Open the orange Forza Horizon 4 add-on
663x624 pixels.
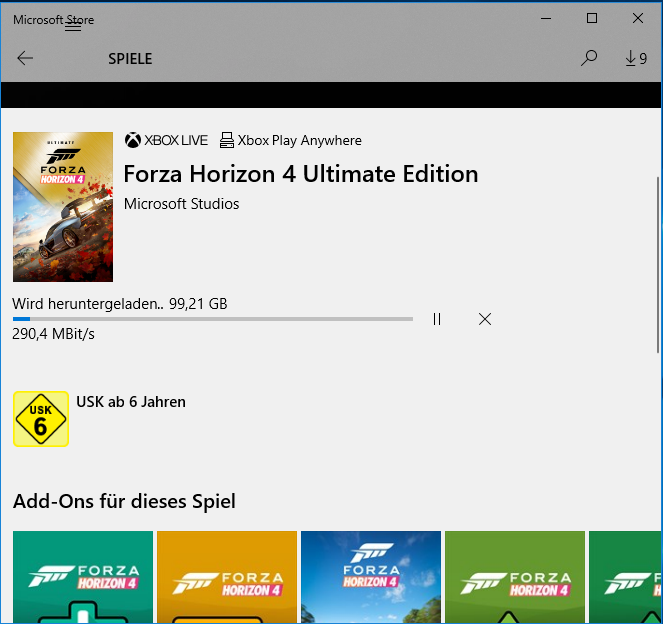click(227, 577)
